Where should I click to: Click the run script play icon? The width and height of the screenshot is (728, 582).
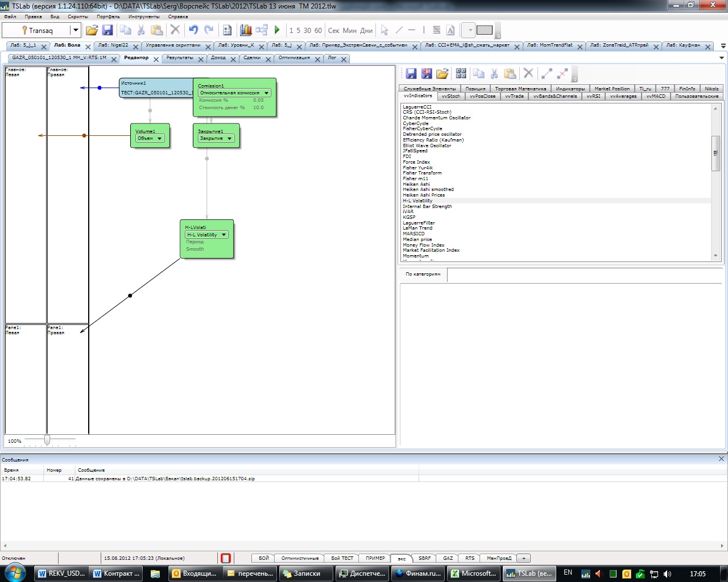coord(277,30)
